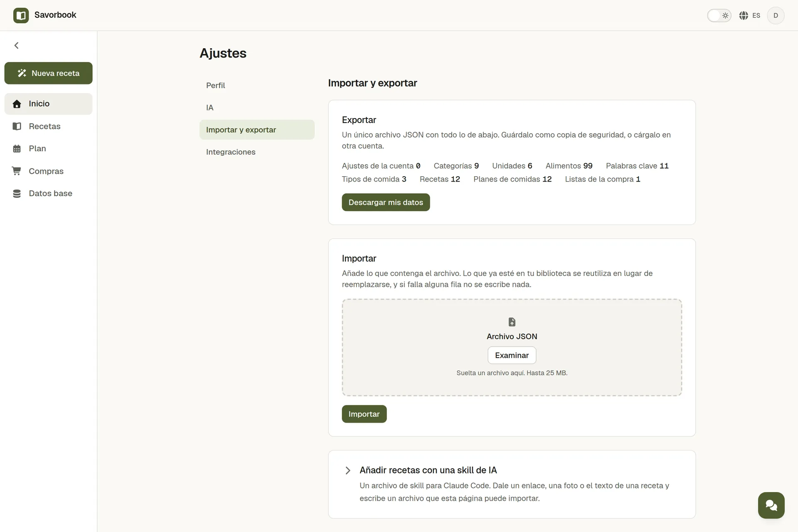798x532 pixels.
Task: Open Plan in the sidebar
Action: pyautogui.click(x=48, y=149)
